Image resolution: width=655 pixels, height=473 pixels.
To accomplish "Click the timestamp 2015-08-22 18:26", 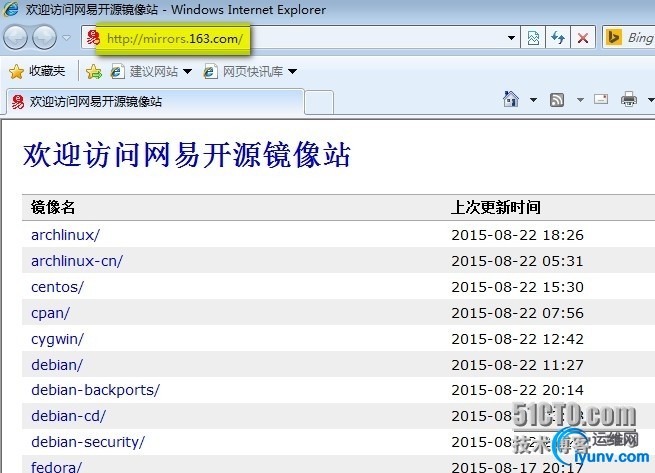I will tap(517, 235).
